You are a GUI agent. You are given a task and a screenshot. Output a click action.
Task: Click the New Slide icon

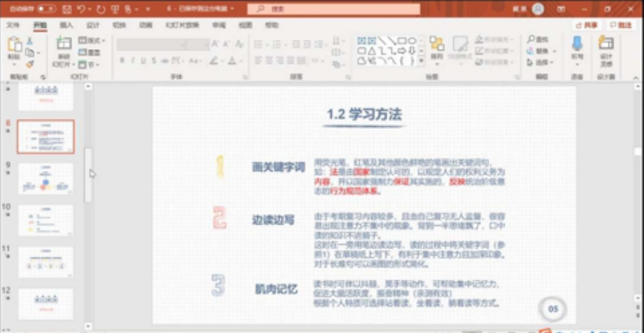coord(63,45)
